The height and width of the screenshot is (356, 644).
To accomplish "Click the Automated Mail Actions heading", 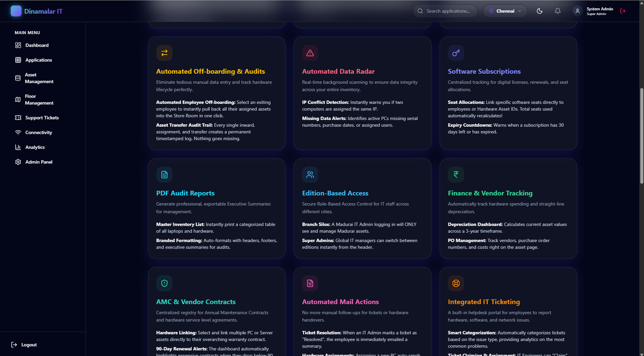I will [340, 302].
